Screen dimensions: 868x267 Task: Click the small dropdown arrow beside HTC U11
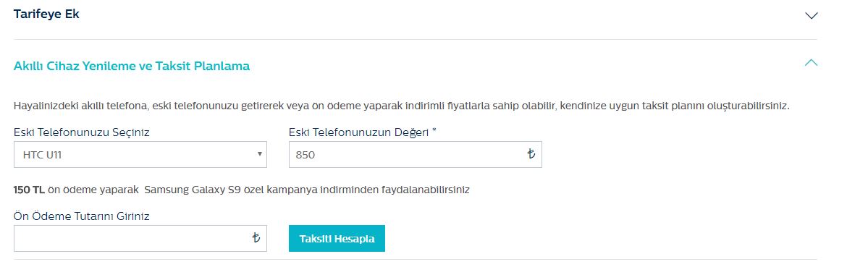(259, 153)
